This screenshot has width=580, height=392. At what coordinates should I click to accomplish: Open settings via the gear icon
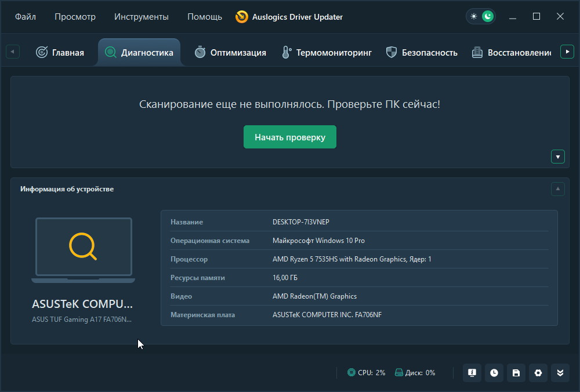coord(538,373)
